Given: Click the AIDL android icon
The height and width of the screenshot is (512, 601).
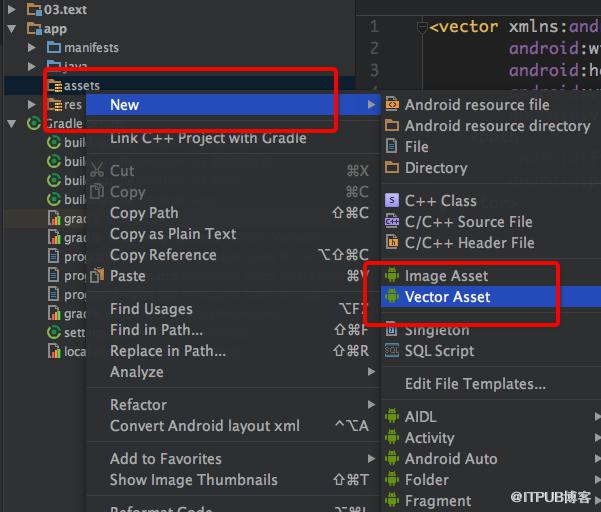Looking at the screenshot, I should pos(392,416).
